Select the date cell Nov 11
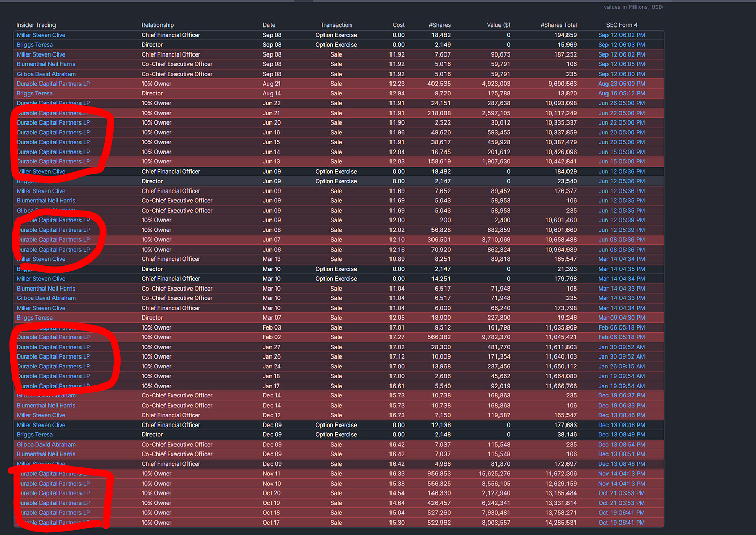 pyautogui.click(x=272, y=474)
